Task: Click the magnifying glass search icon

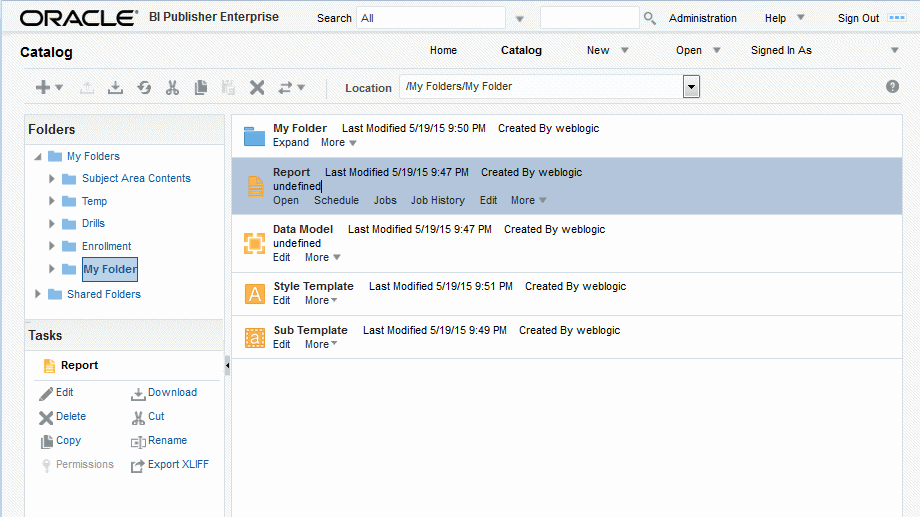Action: pos(650,18)
